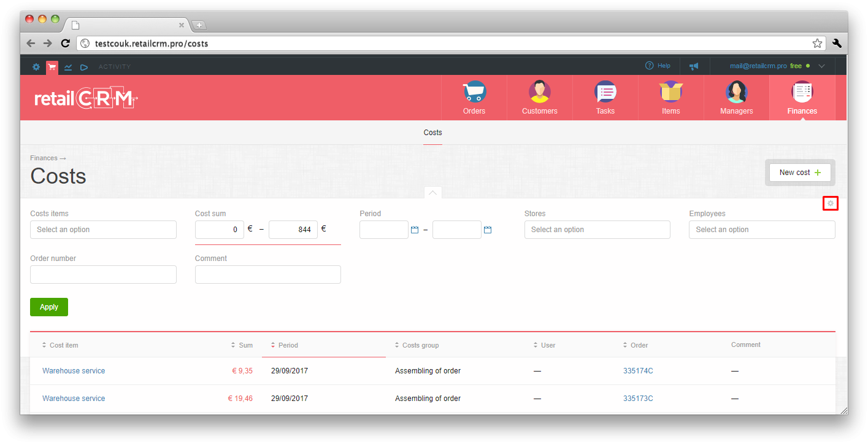Open the Stores dropdown
Screen dimensions: 868x444
597,230
